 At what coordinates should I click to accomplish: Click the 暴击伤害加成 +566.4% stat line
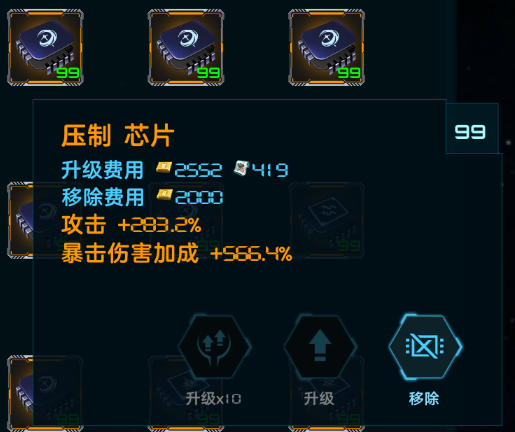pyautogui.click(x=177, y=253)
